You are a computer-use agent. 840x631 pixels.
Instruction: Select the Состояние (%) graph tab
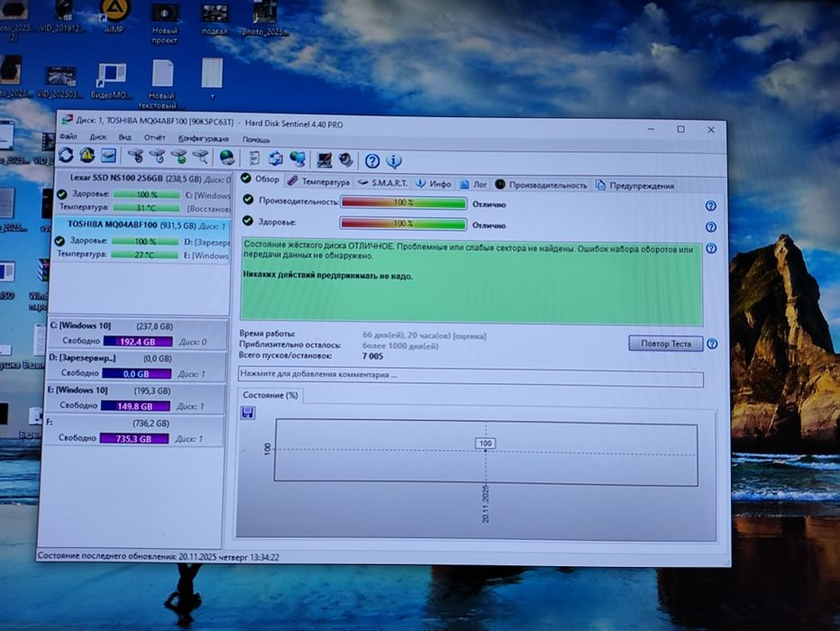[x=270, y=396]
